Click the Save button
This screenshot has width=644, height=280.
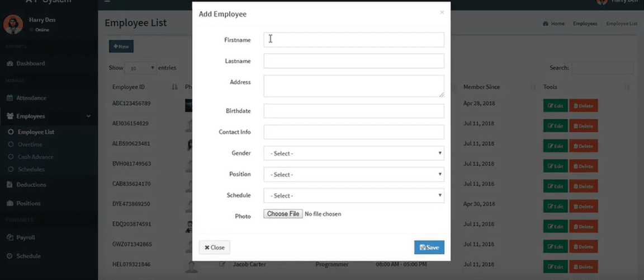pyautogui.click(x=429, y=248)
